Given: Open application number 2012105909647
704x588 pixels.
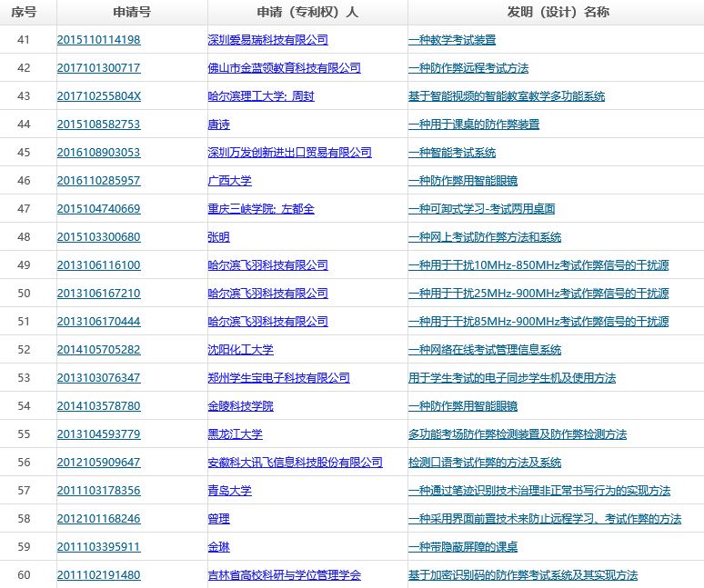Looking at the screenshot, I should (99, 463).
